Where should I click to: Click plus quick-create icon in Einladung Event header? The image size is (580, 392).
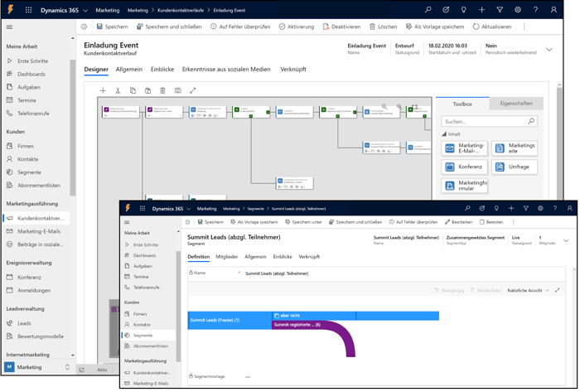click(x=481, y=10)
